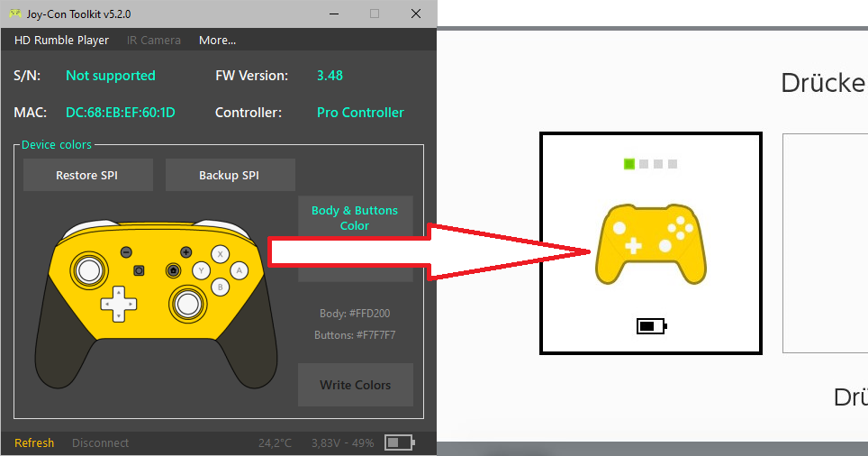The width and height of the screenshot is (868, 456).
Task: Click the home button on the controller preview
Action: (173, 270)
